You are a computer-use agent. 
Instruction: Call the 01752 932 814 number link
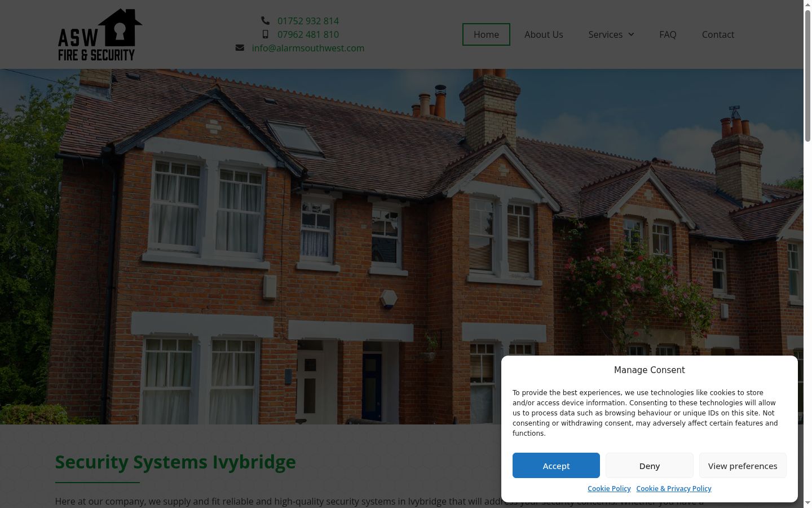308,21
